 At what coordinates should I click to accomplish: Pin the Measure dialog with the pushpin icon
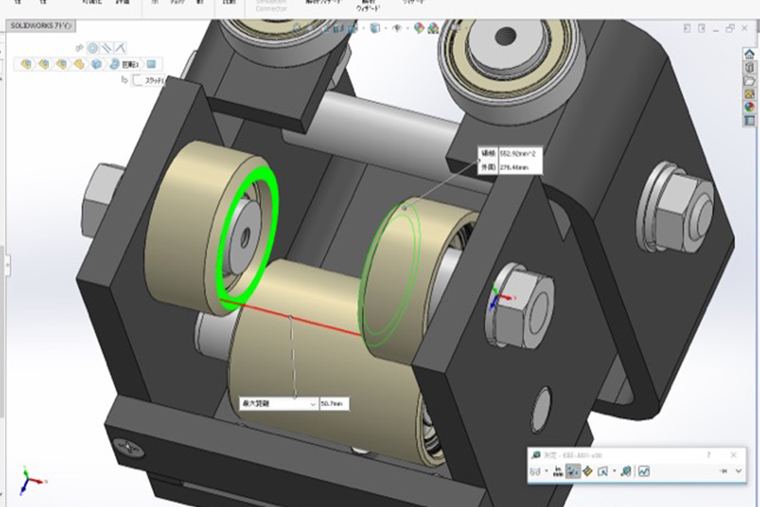724,471
